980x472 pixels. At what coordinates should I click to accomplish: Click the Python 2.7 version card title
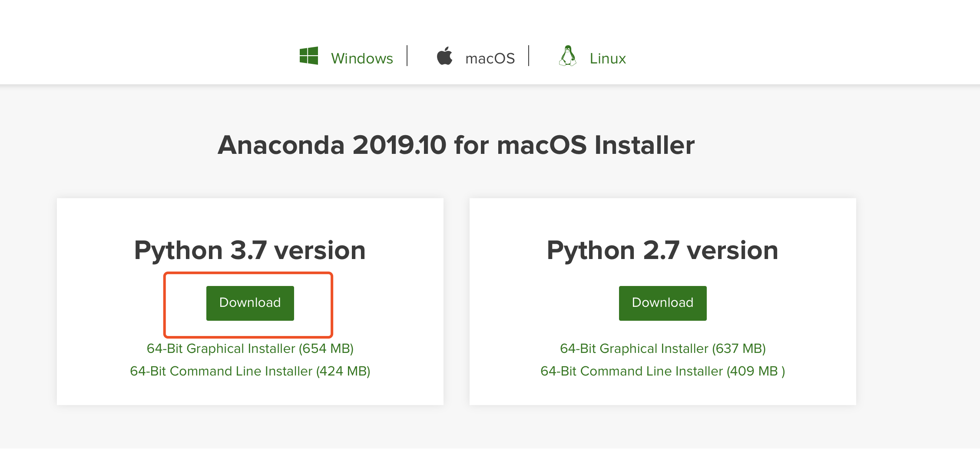coord(662,249)
